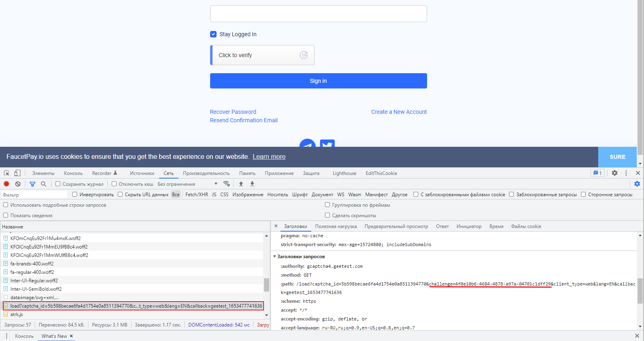Enable Сохранять журнал checkbox
This screenshot has height=341, width=644.
(x=58, y=184)
